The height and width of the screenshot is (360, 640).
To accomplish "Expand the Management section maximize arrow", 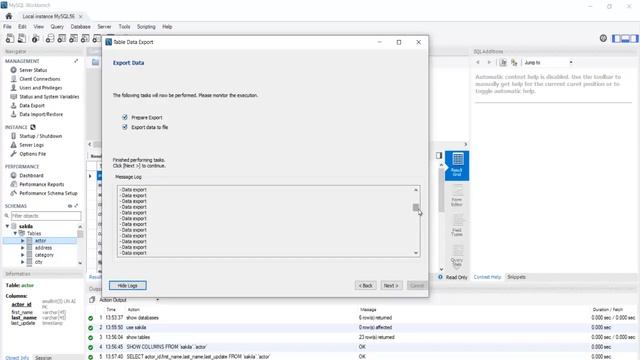I will point(76,61).
